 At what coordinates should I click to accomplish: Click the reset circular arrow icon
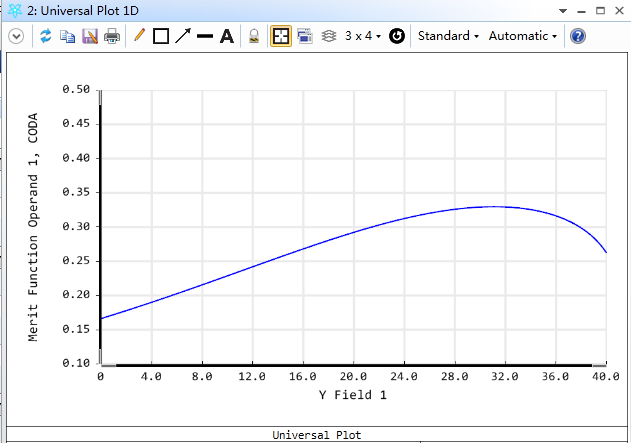[397, 36]
